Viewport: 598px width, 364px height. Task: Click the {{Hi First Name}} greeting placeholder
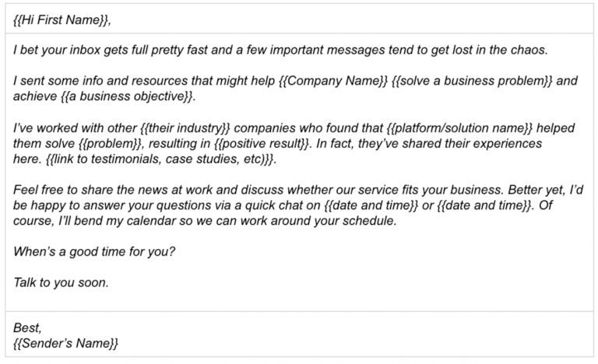coord(61,19)
